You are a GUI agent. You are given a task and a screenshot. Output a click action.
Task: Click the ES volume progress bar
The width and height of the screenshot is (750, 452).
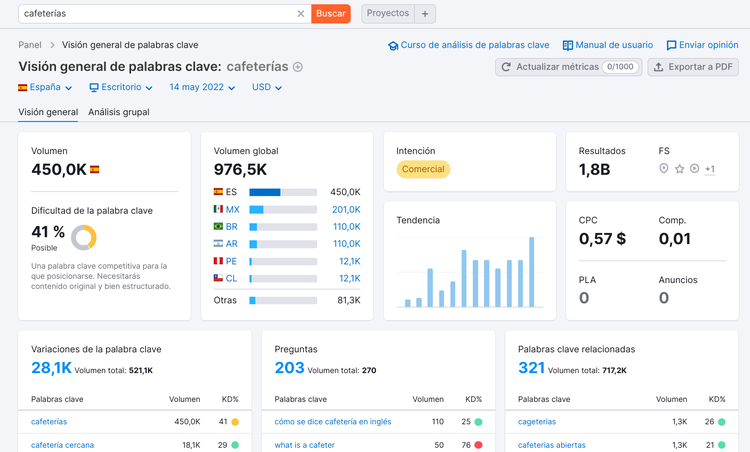tap(283, 192)
